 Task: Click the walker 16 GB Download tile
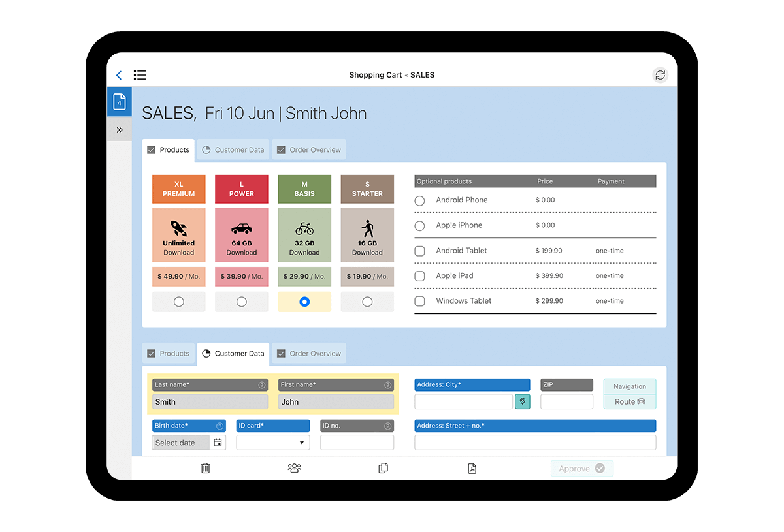point(367,235)
